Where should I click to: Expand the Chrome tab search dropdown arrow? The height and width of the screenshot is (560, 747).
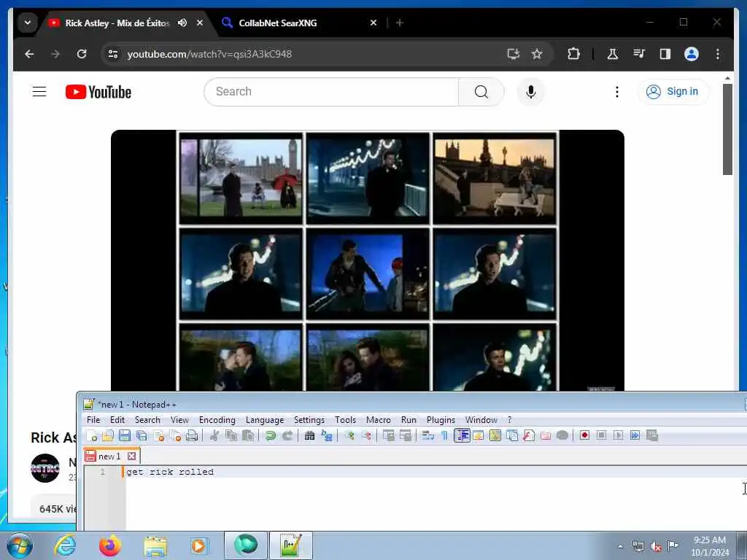(28, 23)
